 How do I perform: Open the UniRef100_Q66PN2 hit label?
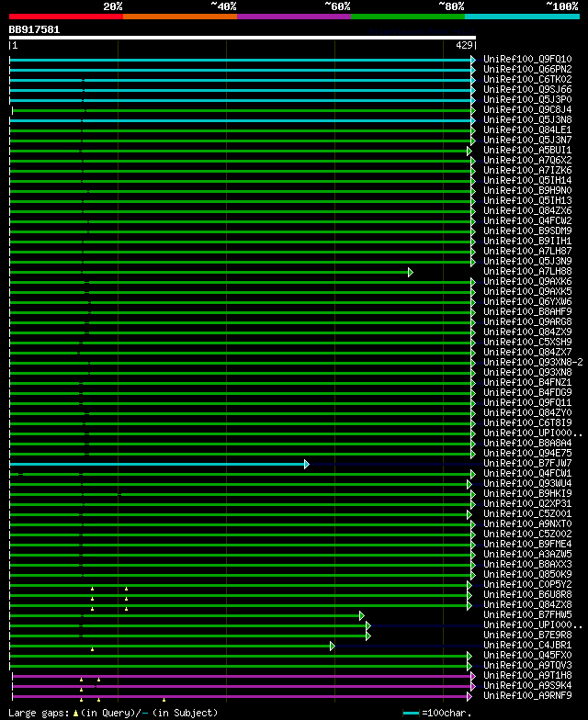pyautogui.click(x=527, y=70)
